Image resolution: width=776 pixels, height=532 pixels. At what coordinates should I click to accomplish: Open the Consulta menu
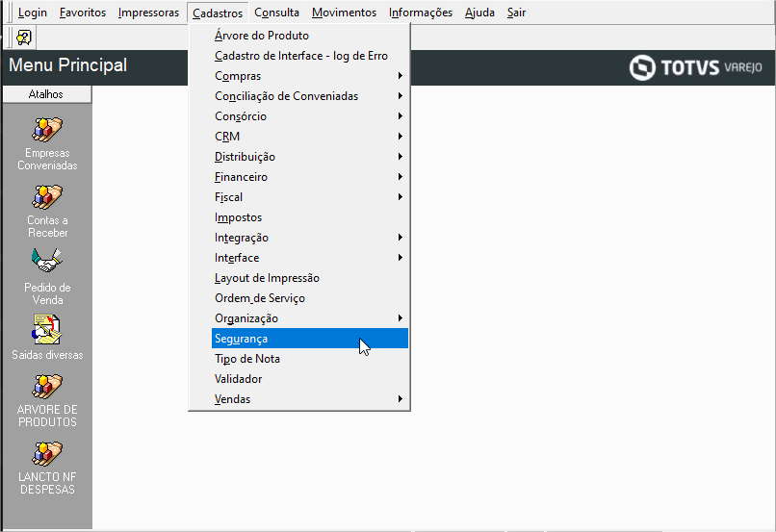click(x=276, y=13)
